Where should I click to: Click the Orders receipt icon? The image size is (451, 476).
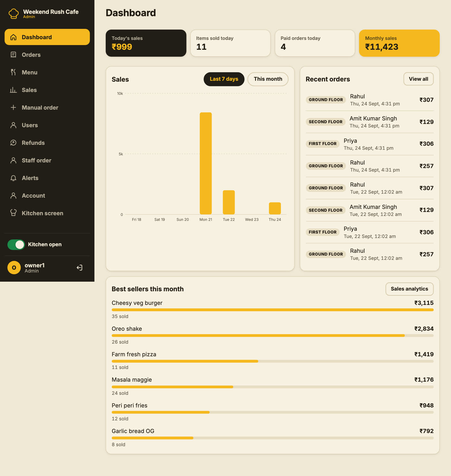[x=13, y=55]
